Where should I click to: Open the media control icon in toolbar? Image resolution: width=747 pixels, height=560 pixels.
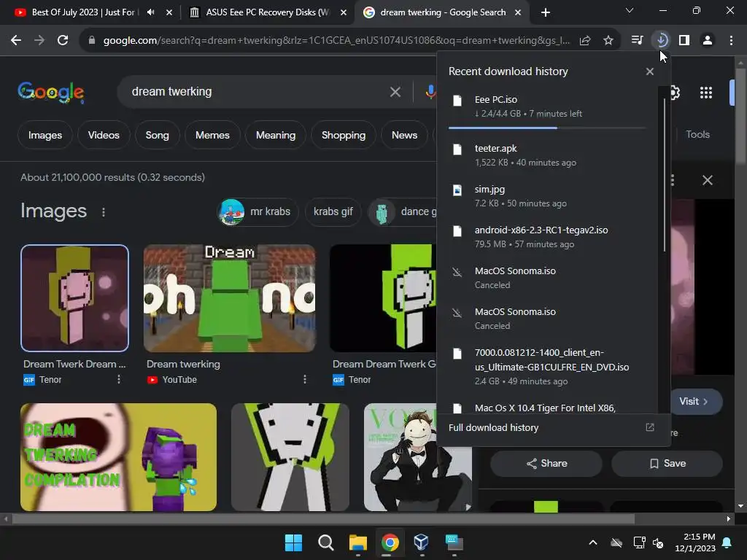637,41
